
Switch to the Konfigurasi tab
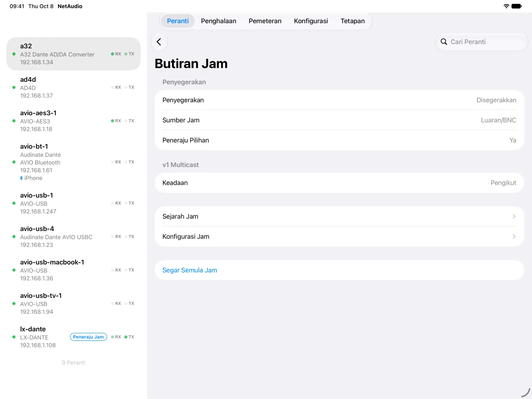(311, 21)
